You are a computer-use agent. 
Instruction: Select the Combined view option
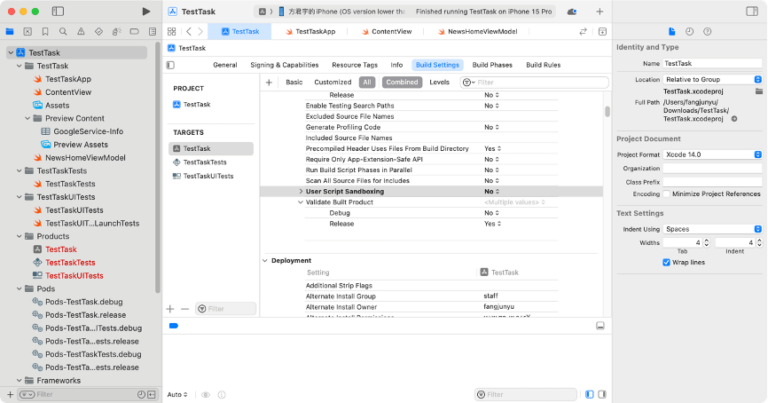[402, 82]
